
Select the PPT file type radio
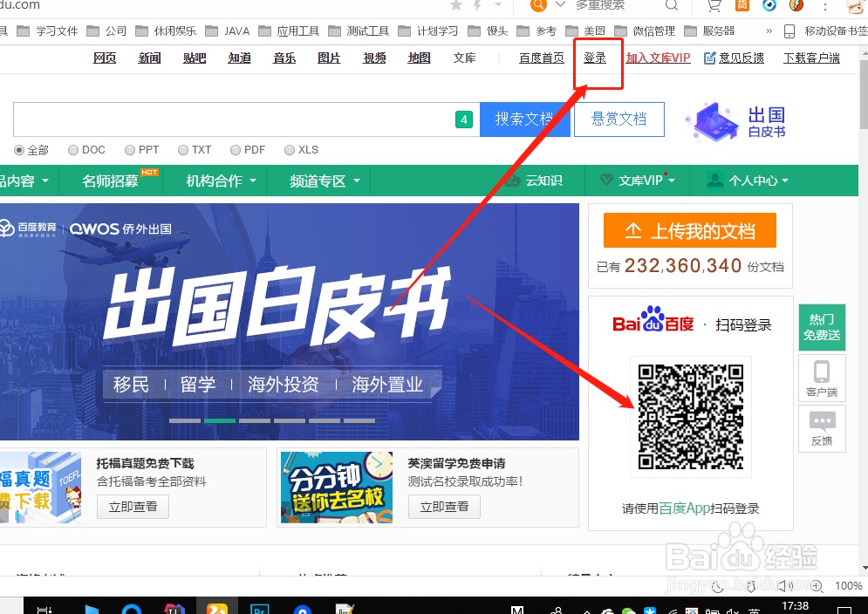[x=130, y=150]
